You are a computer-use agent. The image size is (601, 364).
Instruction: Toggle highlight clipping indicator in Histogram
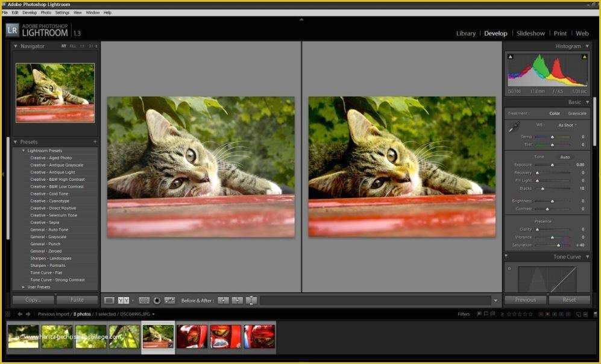coord(584,57)
